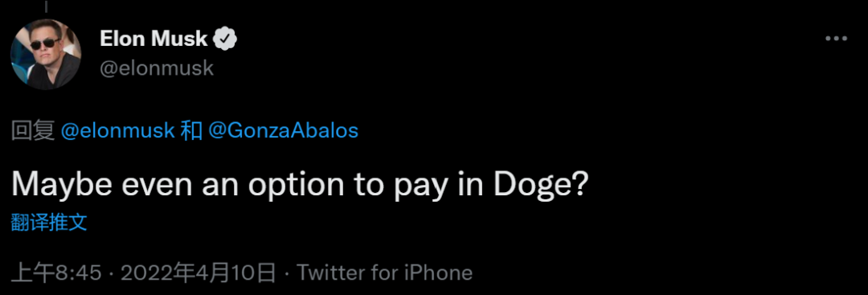Open the blue @elonmusk mention in reply line

tap(118, 130)
